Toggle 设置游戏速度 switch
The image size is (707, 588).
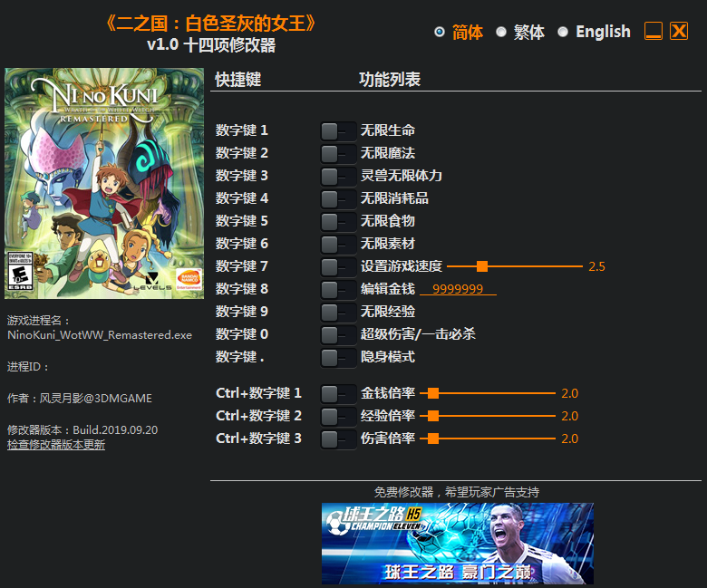(x=338, y=267)
